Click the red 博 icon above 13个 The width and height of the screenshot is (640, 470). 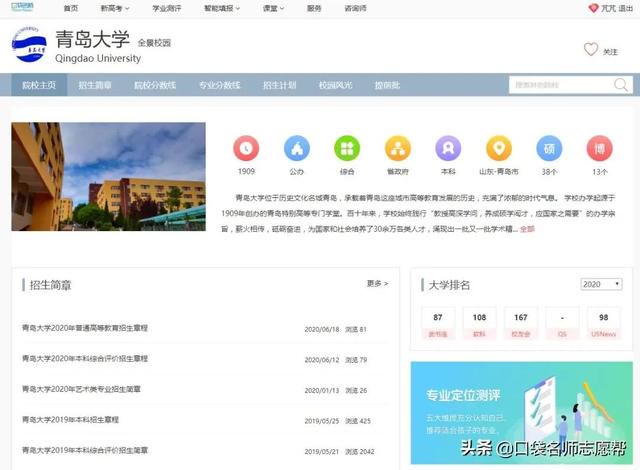coord(600,148)
